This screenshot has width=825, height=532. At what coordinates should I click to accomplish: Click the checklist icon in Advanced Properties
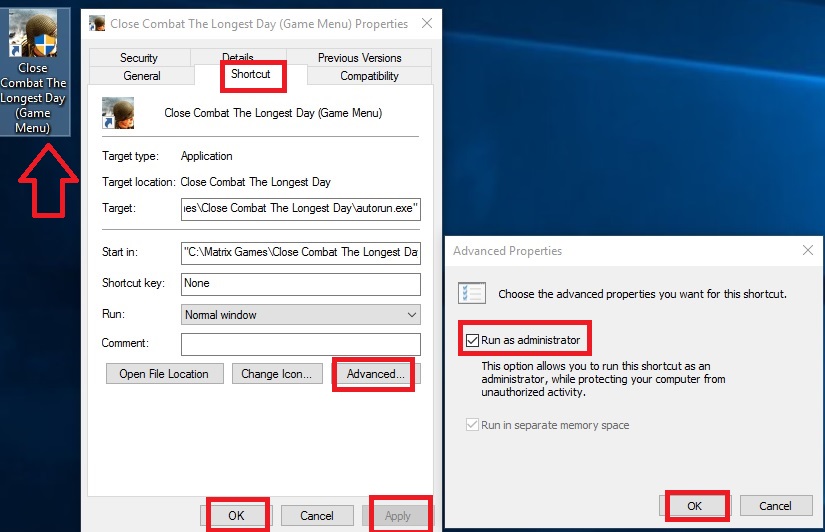(x=471, y=293)
